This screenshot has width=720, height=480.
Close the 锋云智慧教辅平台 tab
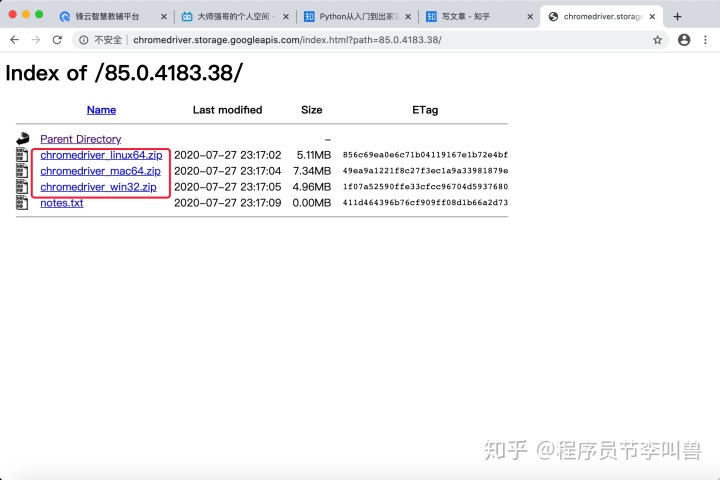pos(163,17)
